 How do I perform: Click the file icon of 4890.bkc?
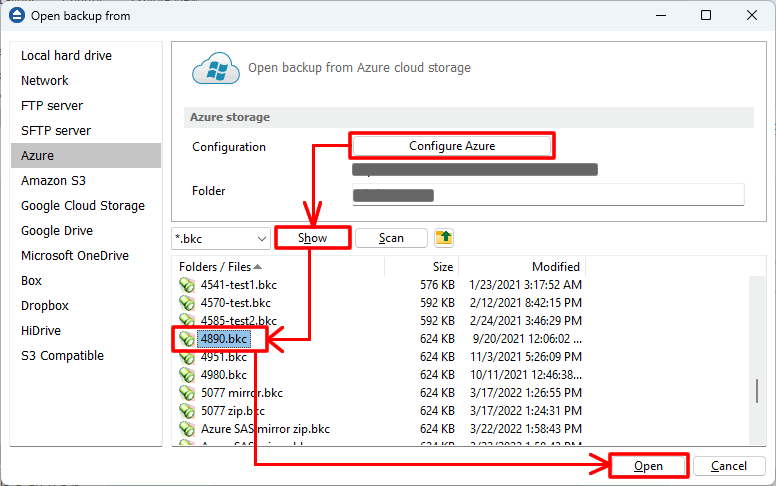click(187, 339)
